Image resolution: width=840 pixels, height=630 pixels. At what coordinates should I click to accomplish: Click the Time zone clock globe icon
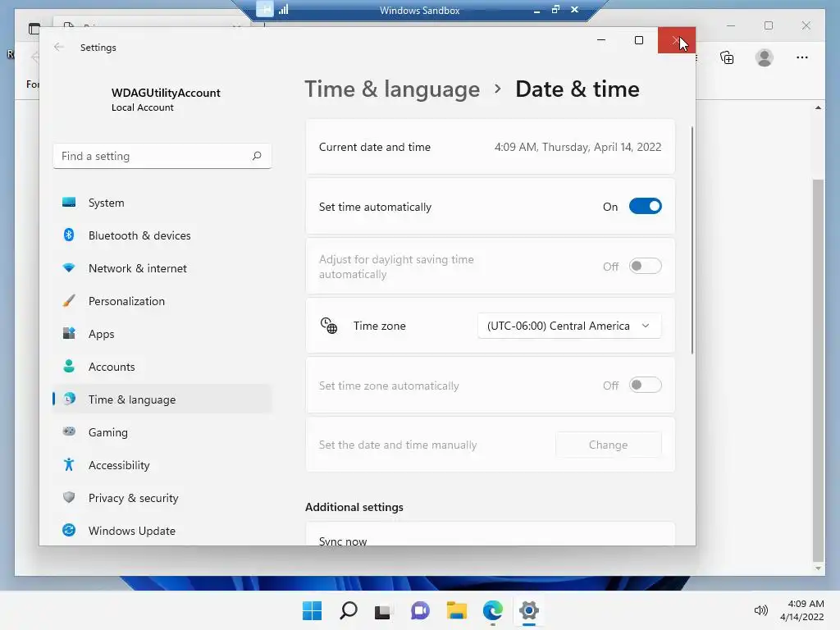coord(329,325)
